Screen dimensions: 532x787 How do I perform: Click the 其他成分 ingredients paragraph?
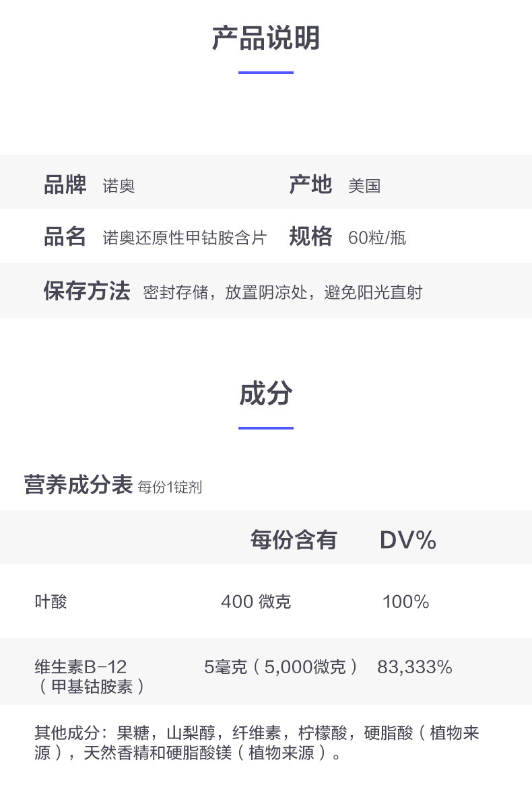[257, 743]
